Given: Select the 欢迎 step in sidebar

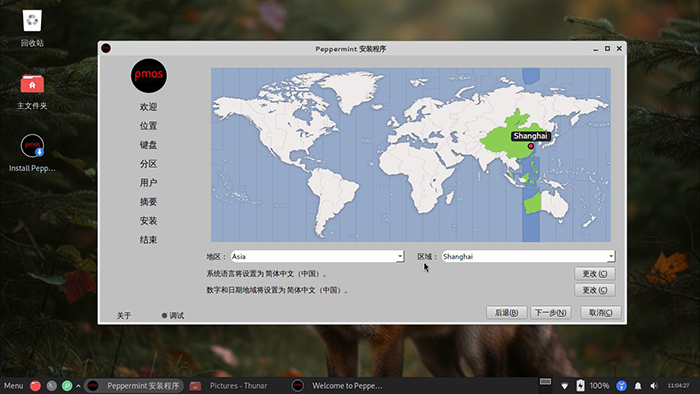Looking at the screenshot, I should coord(148,107).
